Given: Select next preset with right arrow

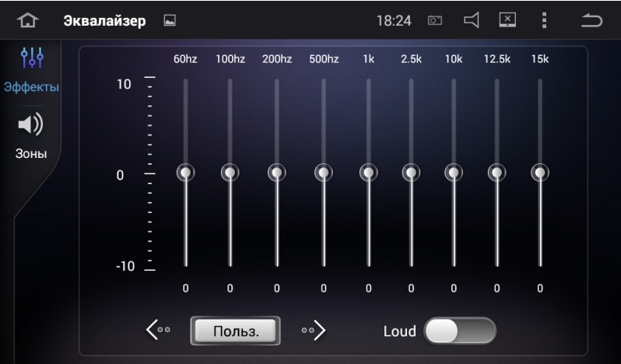Looking at the screenshot, I should pyautogui.click(x=314, y=330).
